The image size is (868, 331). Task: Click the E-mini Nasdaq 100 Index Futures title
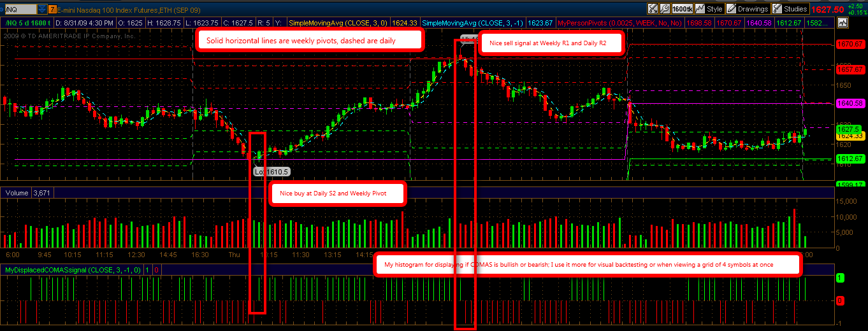click(x=127, y=10)
